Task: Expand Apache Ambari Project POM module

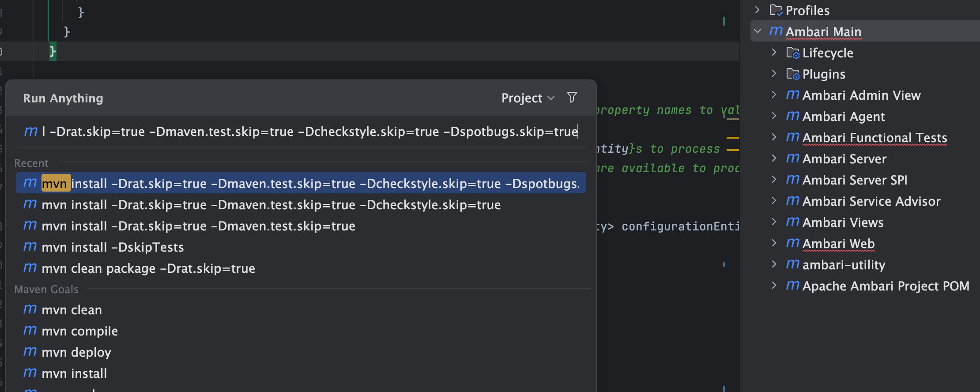Action: point(774,285)
